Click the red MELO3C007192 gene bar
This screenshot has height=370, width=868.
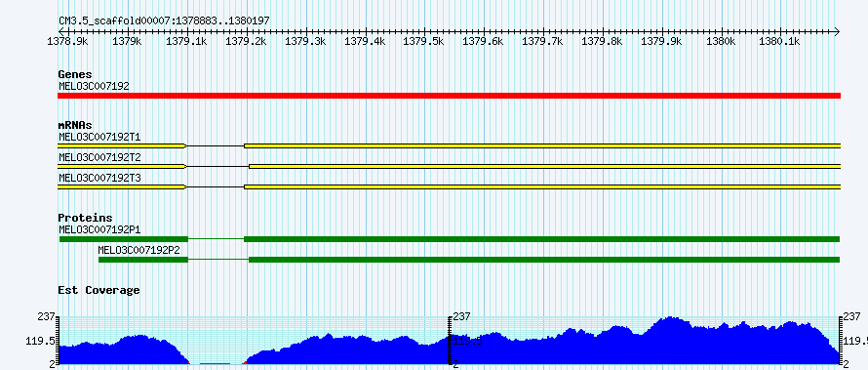449,96
